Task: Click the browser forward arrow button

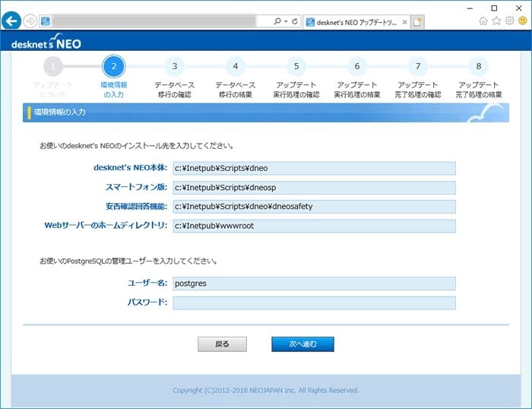Action: (x=30, y=21)
